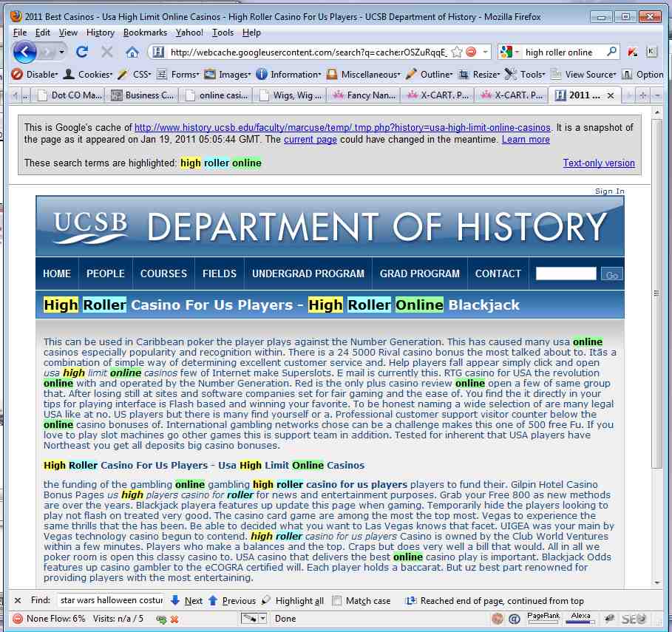Open the View menu
The image size is (672, 632).
click(x=68, y=33)
